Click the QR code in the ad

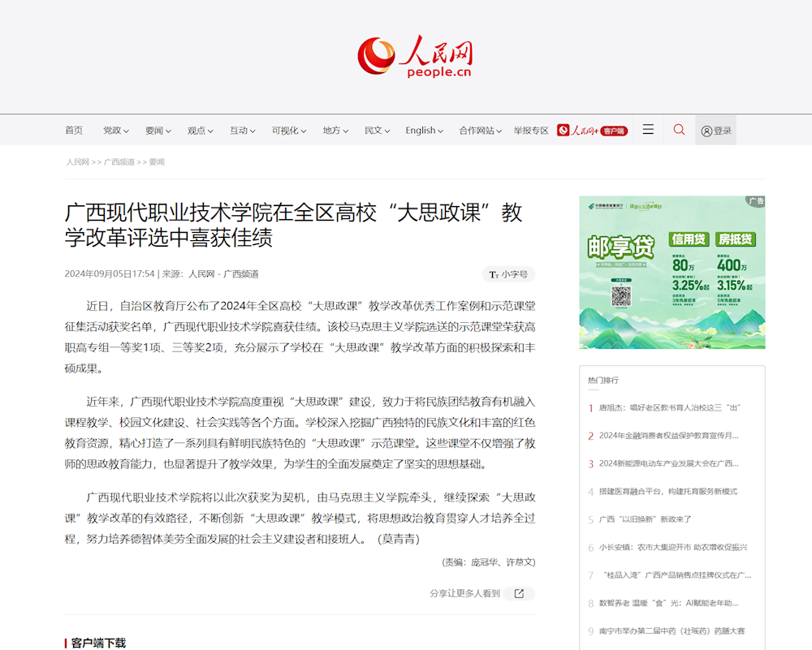[621, 295]
